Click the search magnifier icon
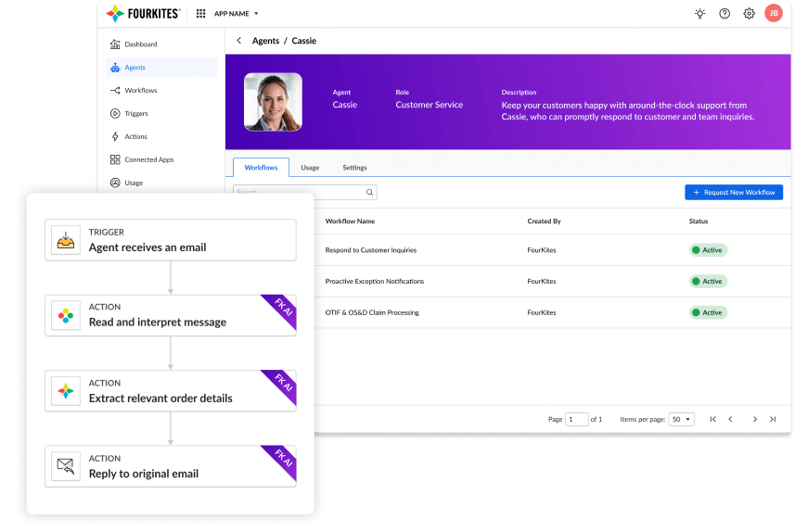The width and height of the screenshot is (795, 532). tap(369, 192)
